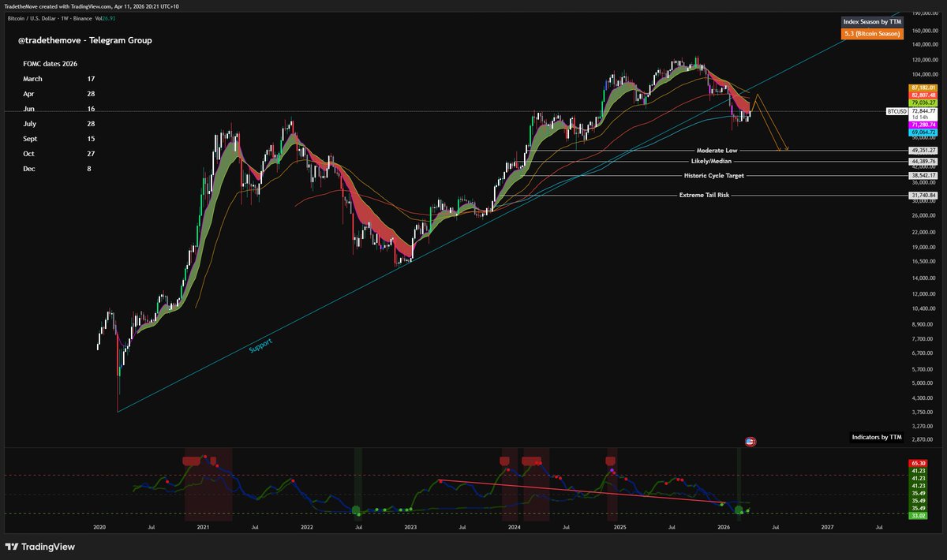This screenshot has height=560, width=947.
Task: Click the green 33.02 indicator value label
Action: point(918,516)
